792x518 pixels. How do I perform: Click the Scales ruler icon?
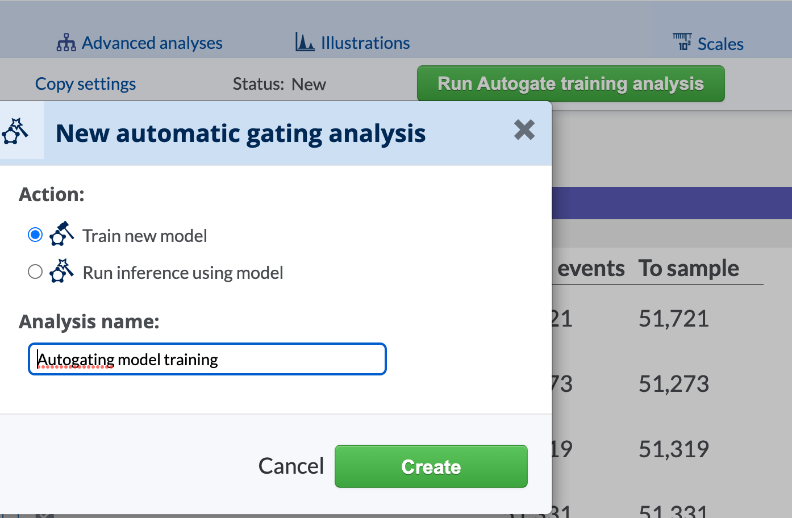tap(683, 42)
